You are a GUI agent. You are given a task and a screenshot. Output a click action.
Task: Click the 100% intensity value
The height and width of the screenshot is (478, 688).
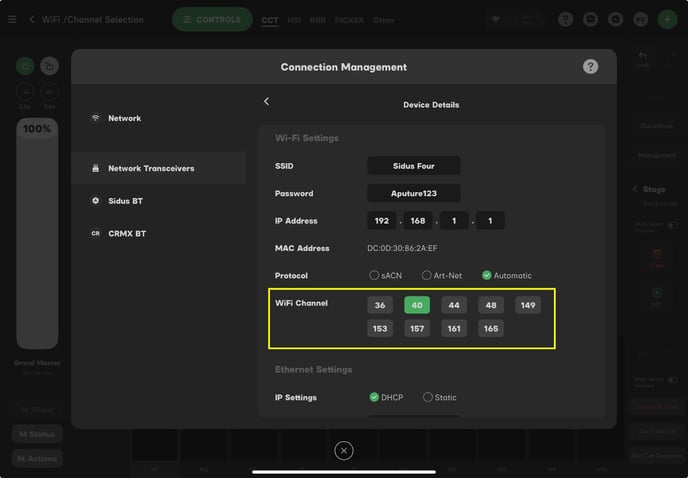point(37,129)
